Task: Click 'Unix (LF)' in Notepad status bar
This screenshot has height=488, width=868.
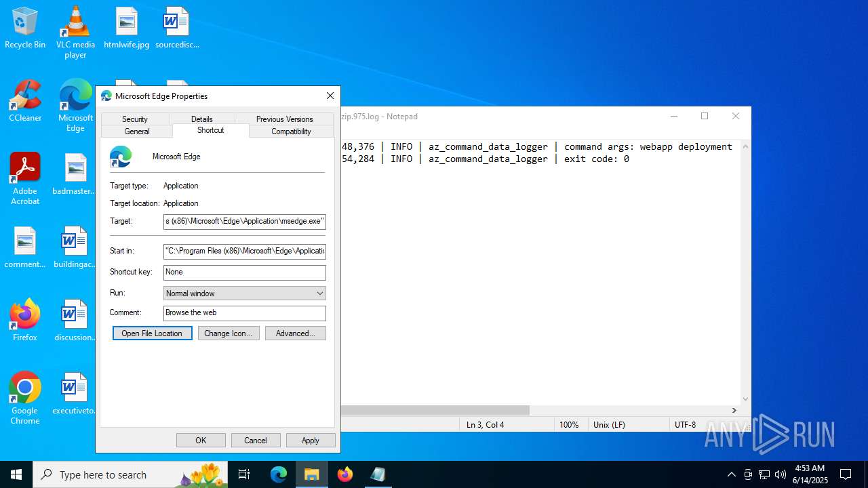Action: [x=609, y=425]
